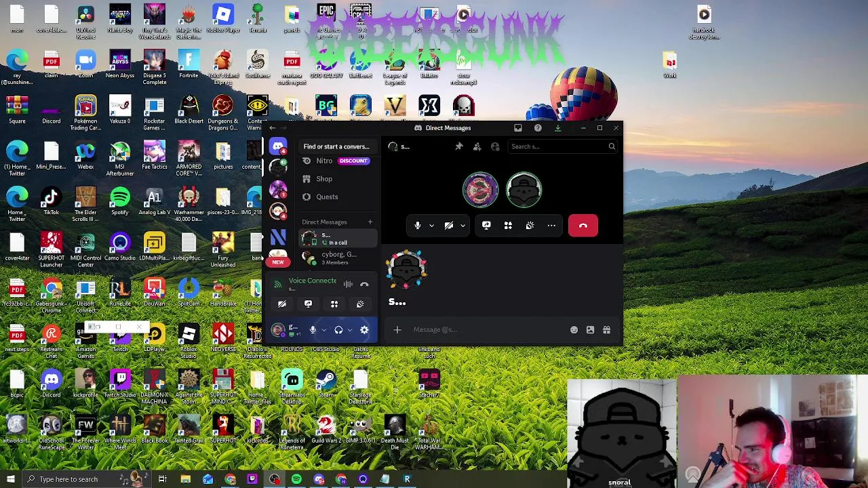Hang up with the red disconnect button
The image size is (868, 488).
[583, 226]
